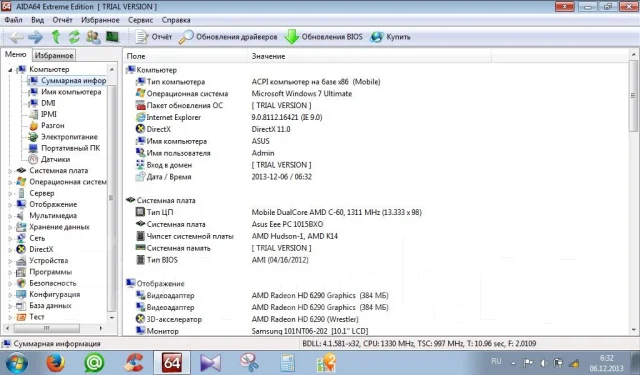The height and width of the screenshot is (375, 640).
Task: Click the Купить toolbar button
Action: (391, 37)
